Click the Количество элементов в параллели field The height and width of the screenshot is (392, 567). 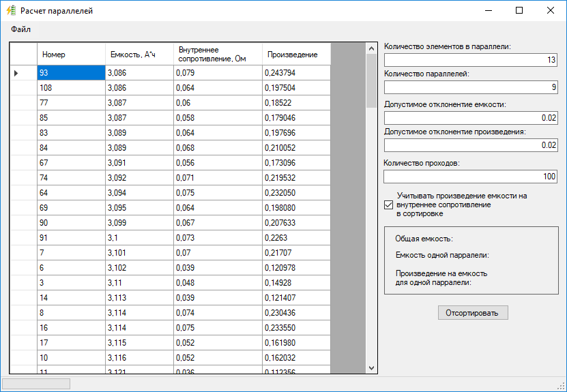(471, 60)
